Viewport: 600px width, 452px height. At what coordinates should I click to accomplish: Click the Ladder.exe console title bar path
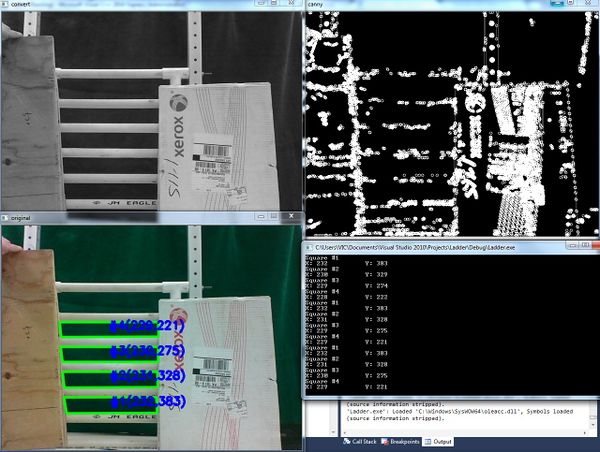pos(415,248)
